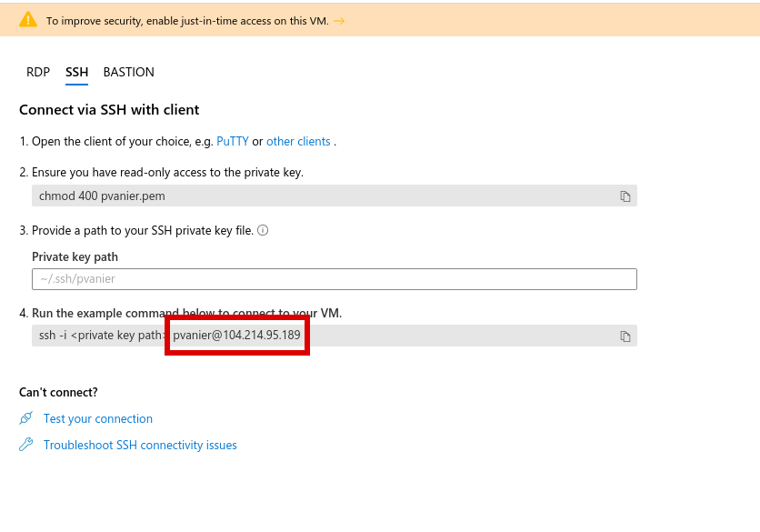Switch to the RDP tab
The height and width of the screenshot is (532, 760).
coord(38,72)
